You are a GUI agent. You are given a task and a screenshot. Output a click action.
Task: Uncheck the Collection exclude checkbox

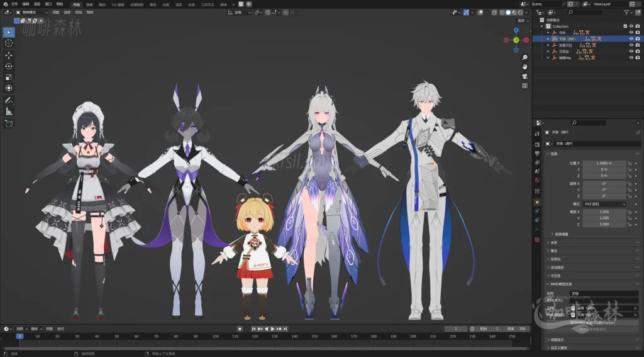(625, 26)
